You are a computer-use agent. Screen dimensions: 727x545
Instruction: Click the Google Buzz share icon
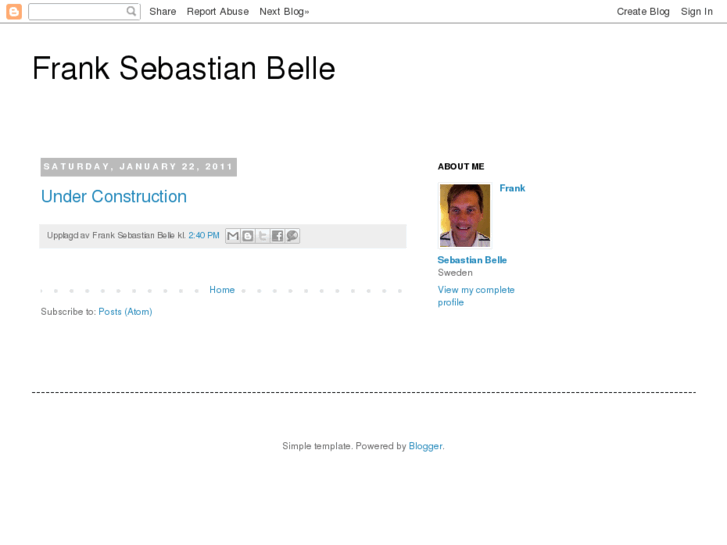pos(292,236)
